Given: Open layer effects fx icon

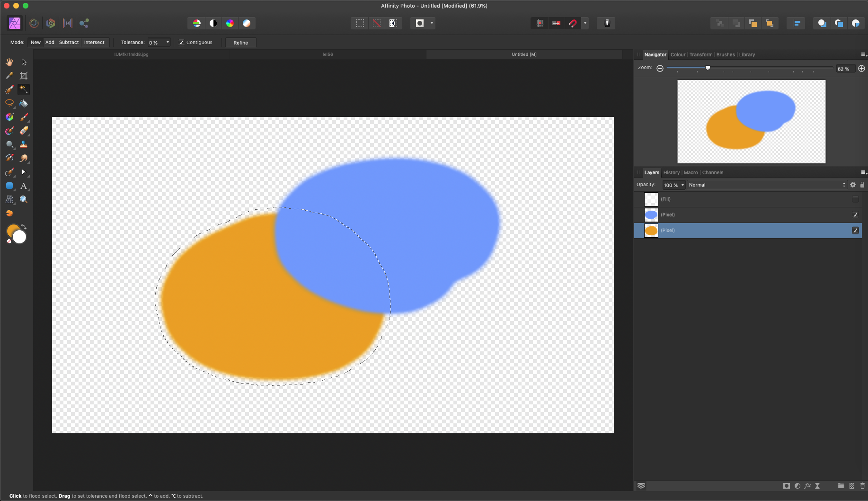Looking at the screenshot, I should [x=807, y=486].
